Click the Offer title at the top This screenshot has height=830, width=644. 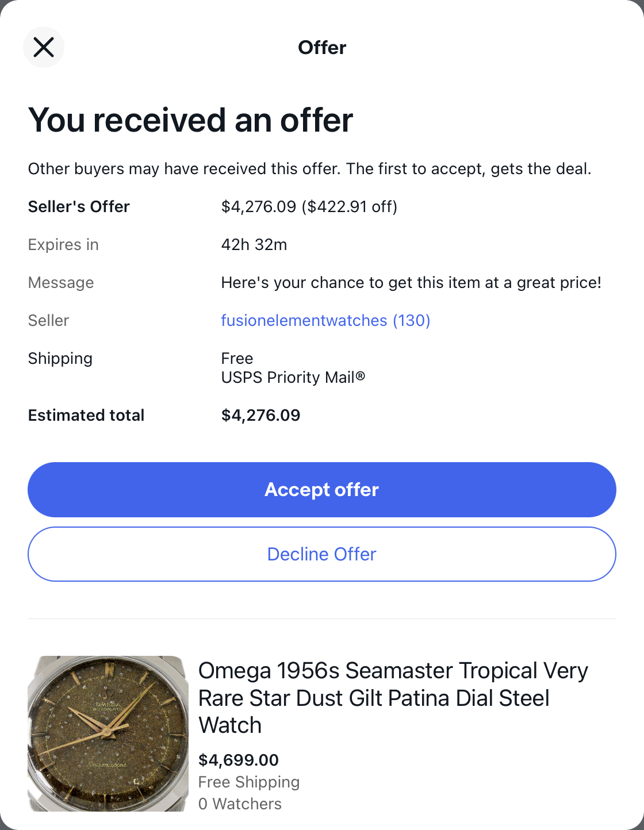click(322, 47)
